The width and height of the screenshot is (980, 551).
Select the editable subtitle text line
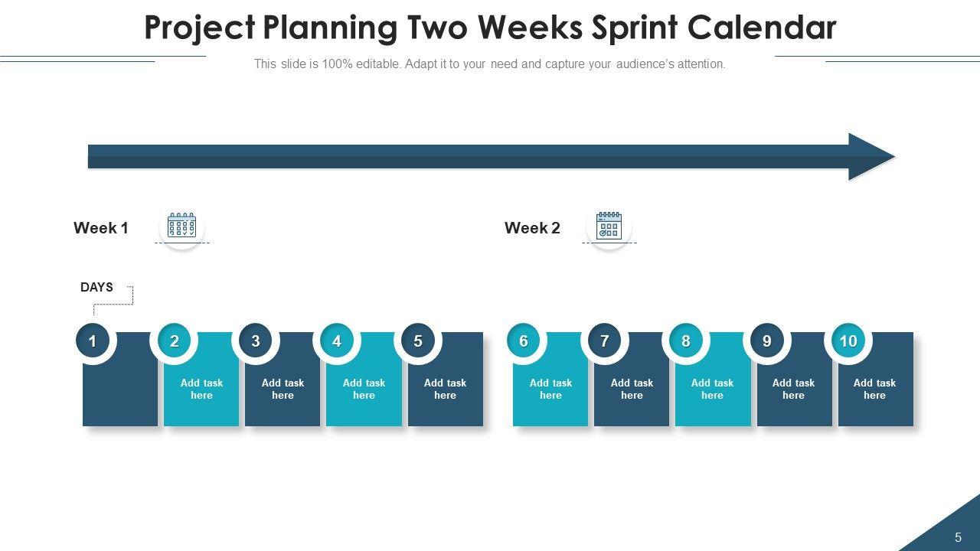coord(490,64)
